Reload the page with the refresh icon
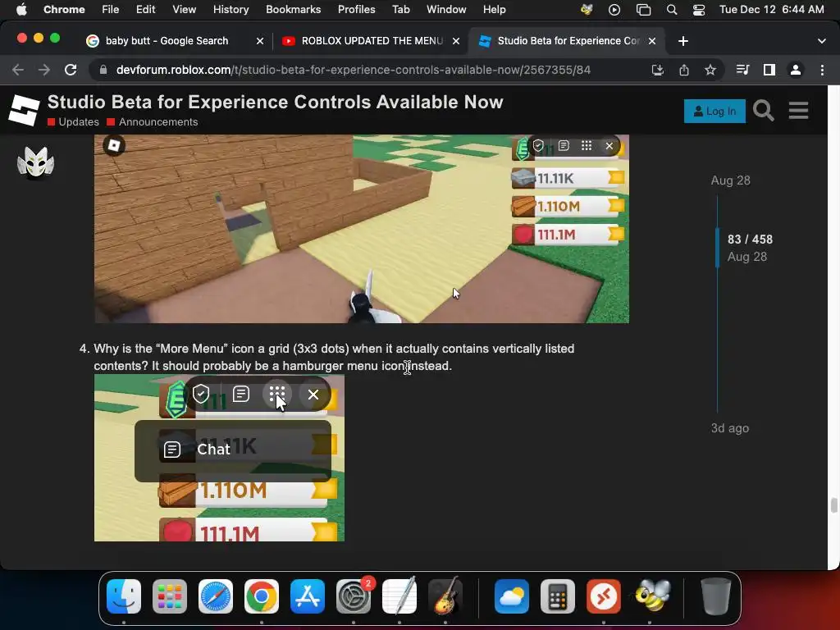 pyautogui.click(x=71, y=70)
